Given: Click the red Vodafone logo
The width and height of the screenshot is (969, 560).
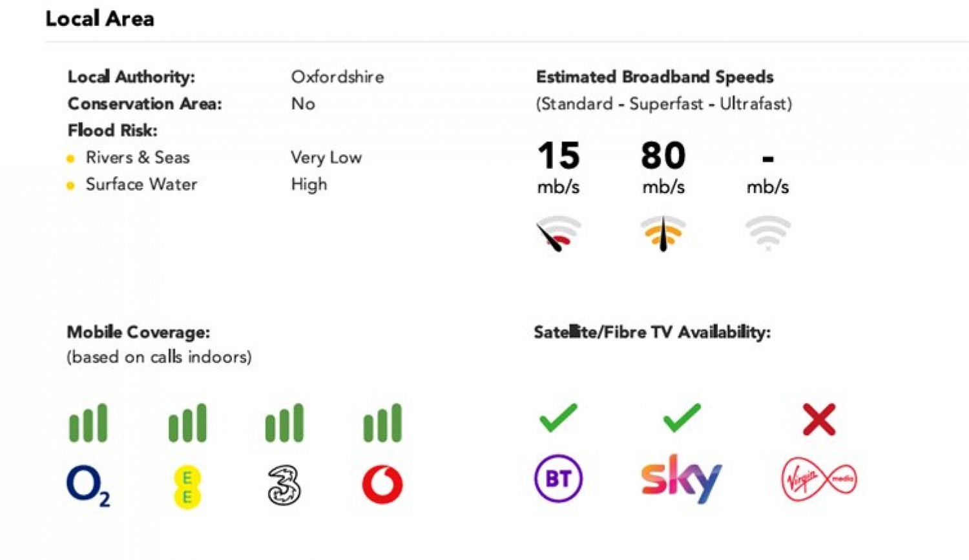Looking at the screenshot, I should click(382, 484).
